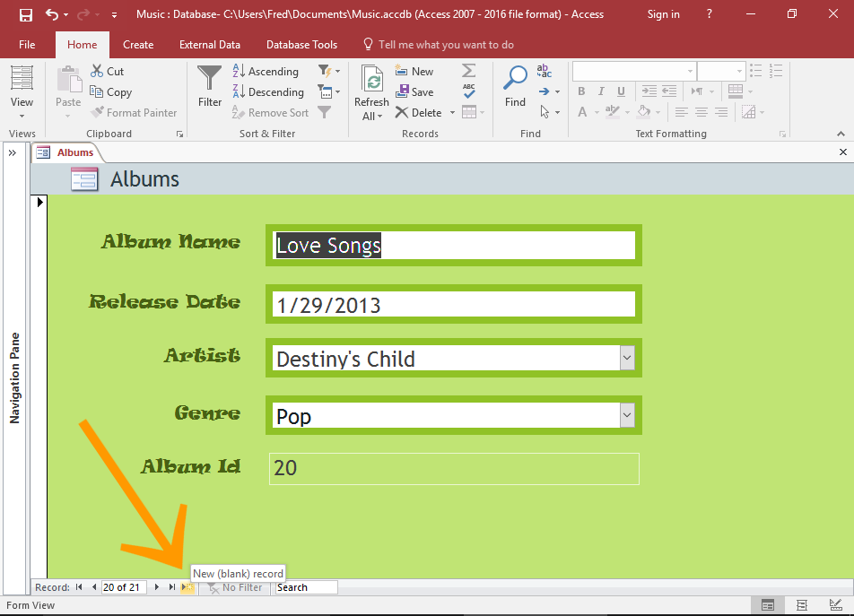Expand the Navigation Pane
Screen dimensions: 854x616
(13, 152)
